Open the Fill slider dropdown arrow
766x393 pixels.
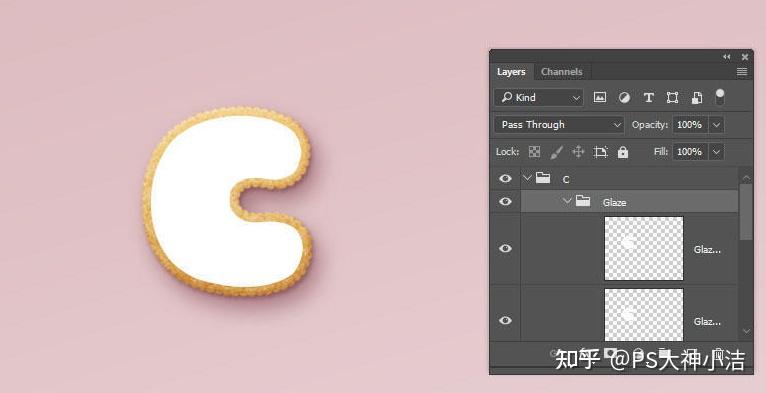(716, 152)
